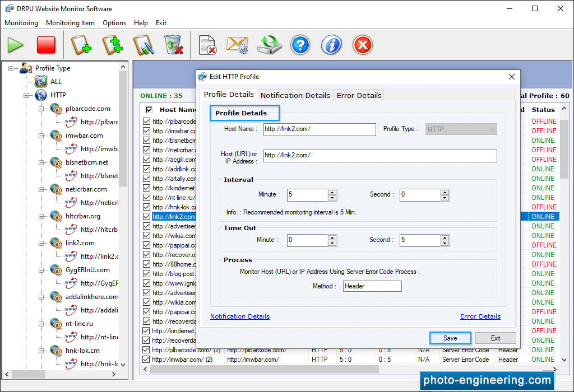Toggle checkbox for http://88home row
Image resolution: width=574 pixels, height=392 pixels.
pyautogui.click(x=147, y=264)
